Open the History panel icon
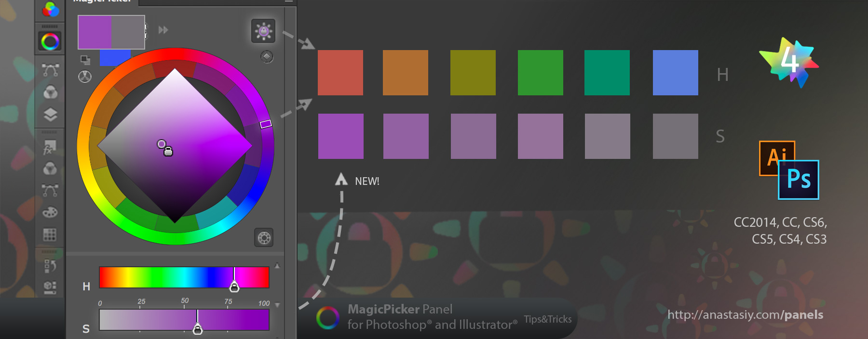 click(50, 265)
